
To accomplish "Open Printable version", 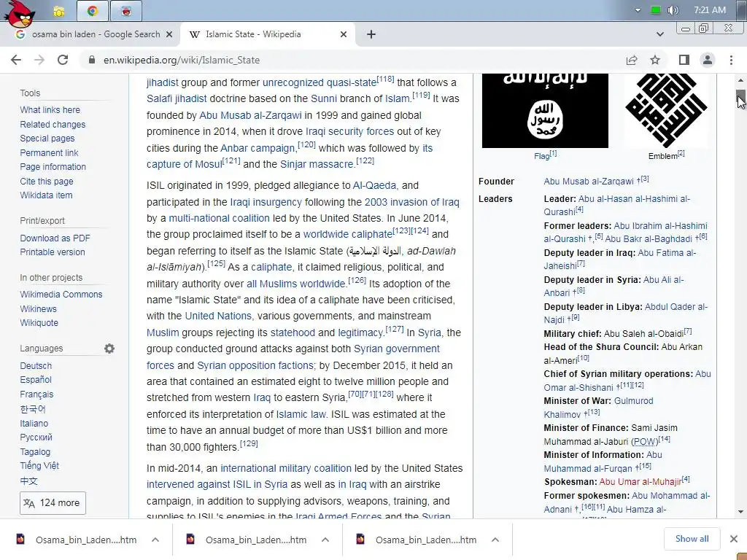I will point(53,252).
